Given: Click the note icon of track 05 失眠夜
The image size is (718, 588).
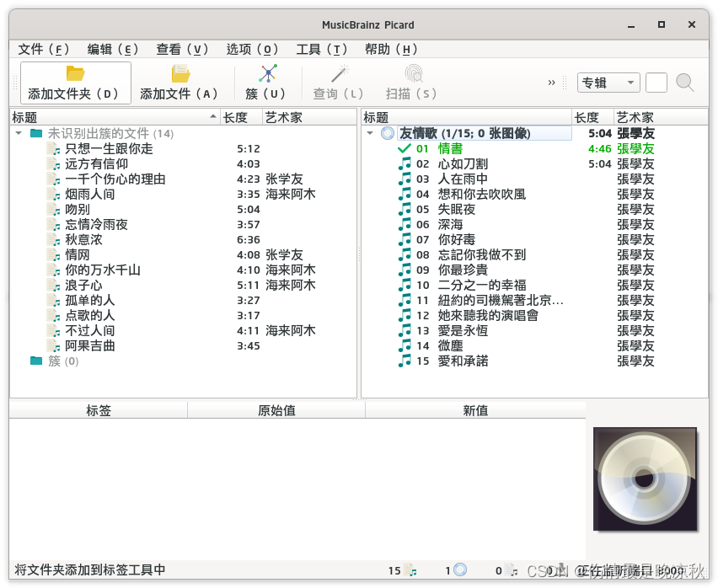Looking at the screenshot, I should [405, 209].
